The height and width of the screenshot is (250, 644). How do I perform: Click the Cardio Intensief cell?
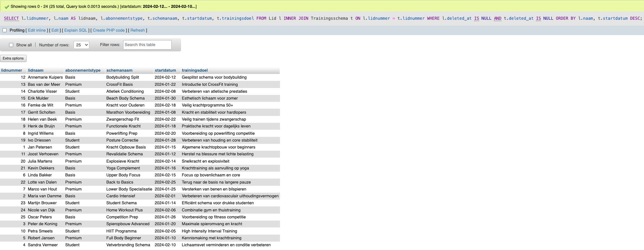coord(129,196)
